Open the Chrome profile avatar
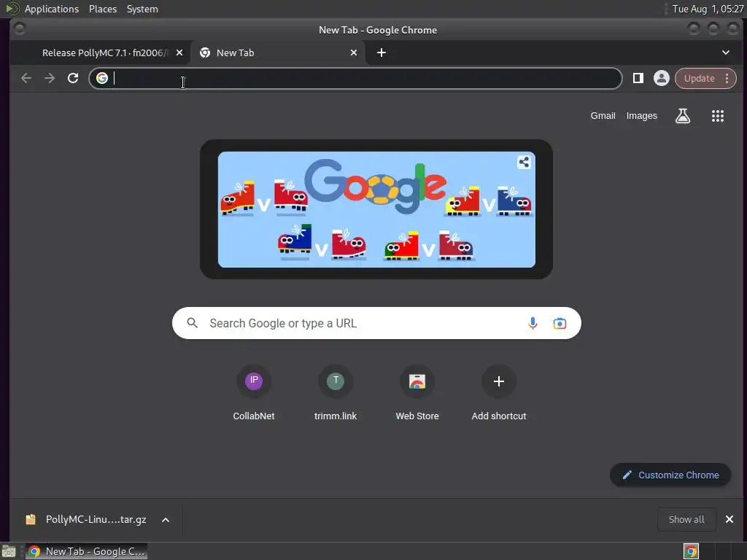Viewport: 747px width, 560px height. click(661, 78)
